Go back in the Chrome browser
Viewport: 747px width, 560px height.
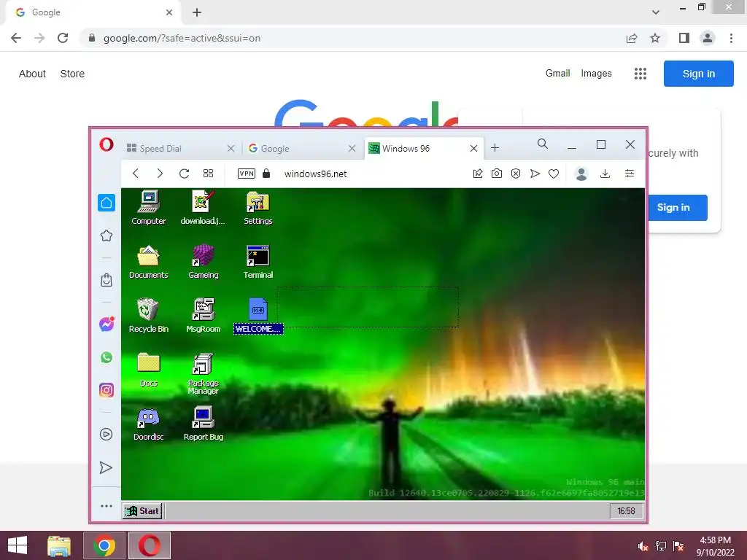tap(16, 38)
